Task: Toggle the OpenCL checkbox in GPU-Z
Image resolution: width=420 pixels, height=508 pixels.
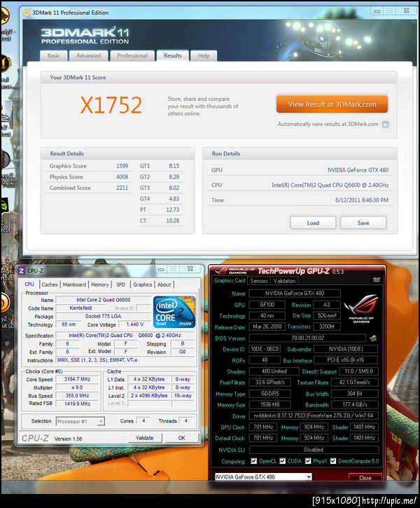Action: tap(253, 461)
